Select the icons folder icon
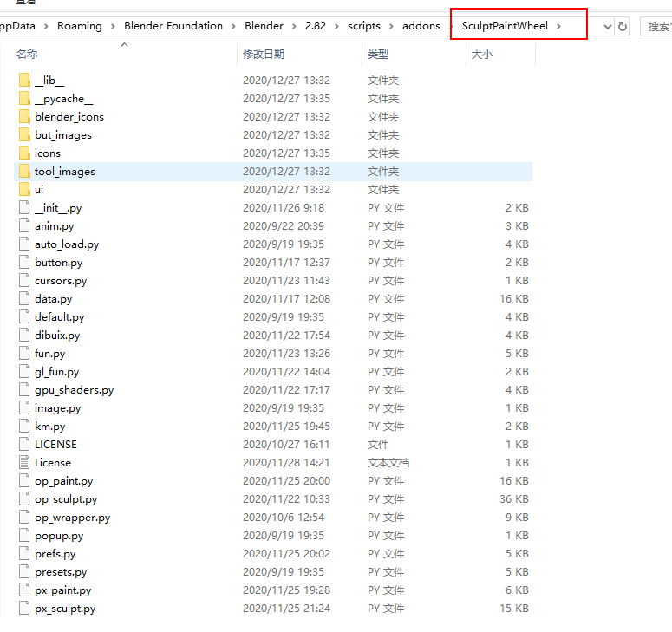Image resolution: width=672 pixels, height=632 pixels. point(24,153)
